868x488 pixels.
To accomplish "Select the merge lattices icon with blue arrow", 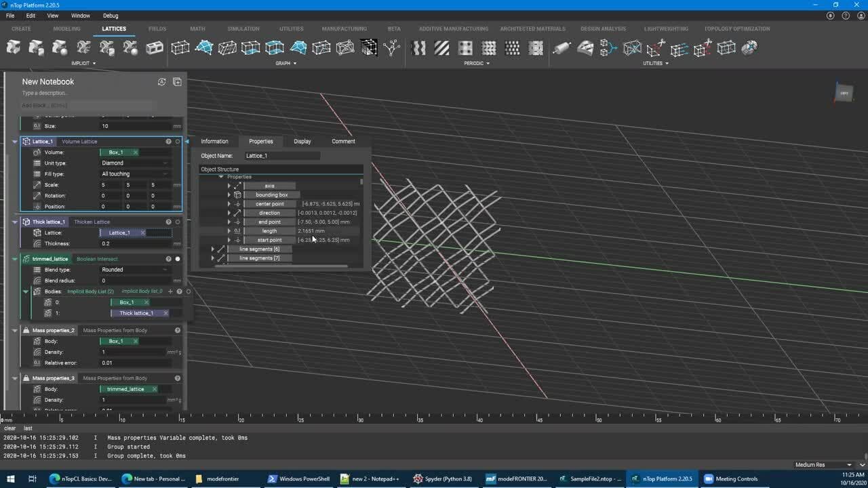I will (608, 47).
